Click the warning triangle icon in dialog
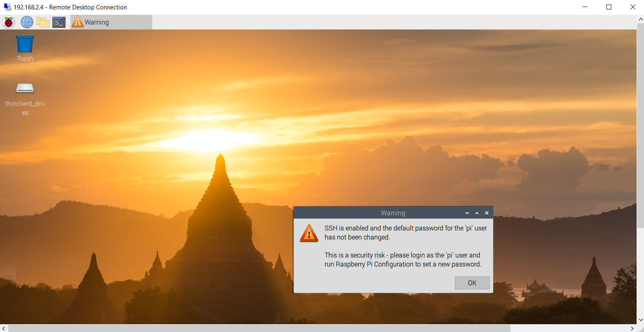644x332 pixels. tap(309, 233)
